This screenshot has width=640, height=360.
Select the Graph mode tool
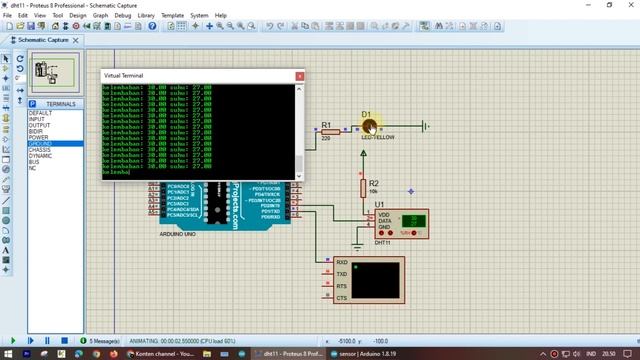click(6, 149)
